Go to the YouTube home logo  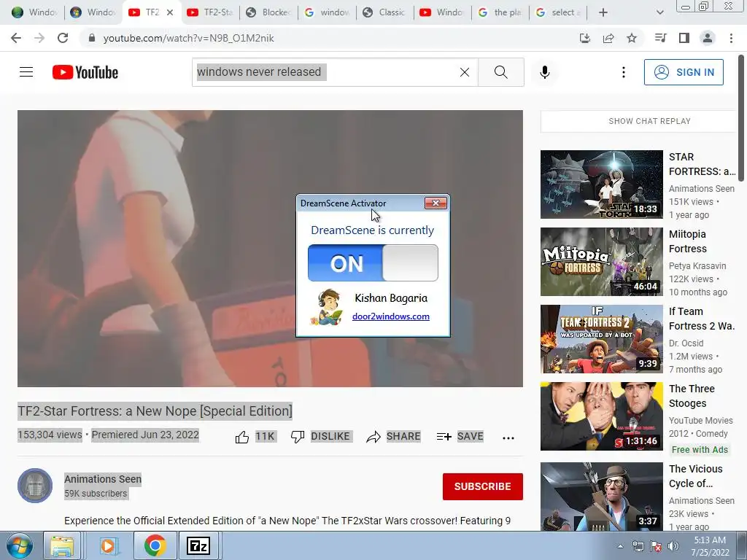85,72
